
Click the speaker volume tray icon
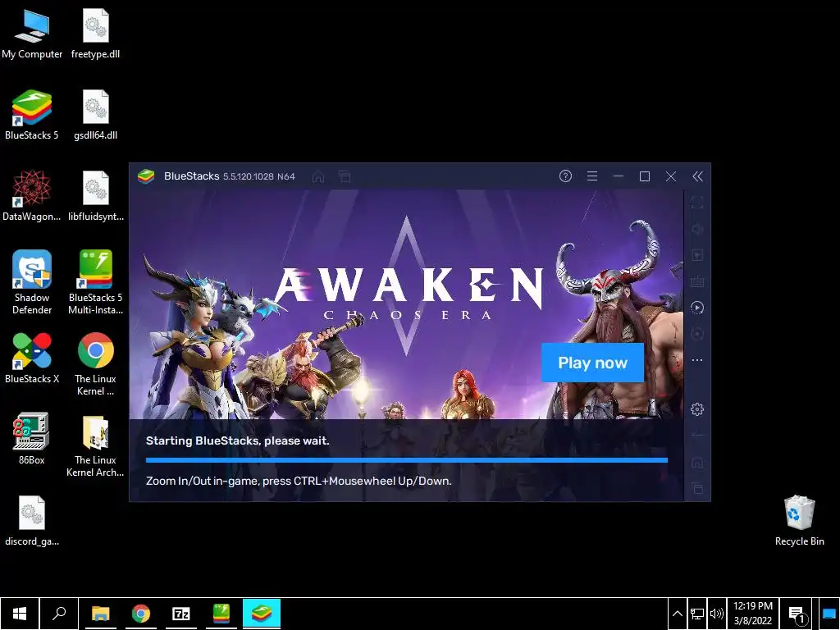[716, 614]
